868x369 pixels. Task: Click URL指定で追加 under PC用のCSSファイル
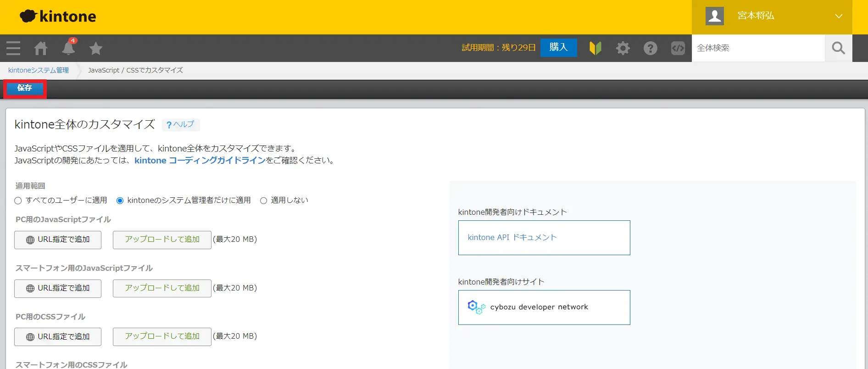click(58, 337)
